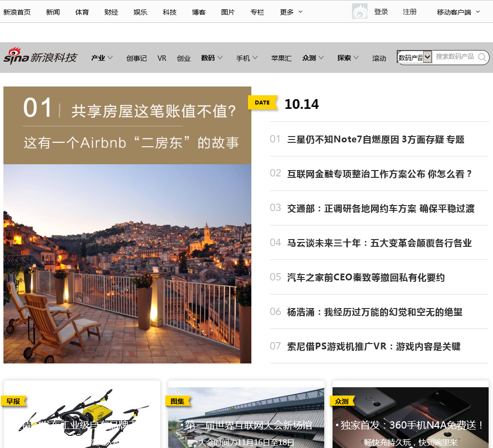This screenshot has width=493, height=448.
Task: Expand the 产业 menu chevron
Action: coord(110,58)
